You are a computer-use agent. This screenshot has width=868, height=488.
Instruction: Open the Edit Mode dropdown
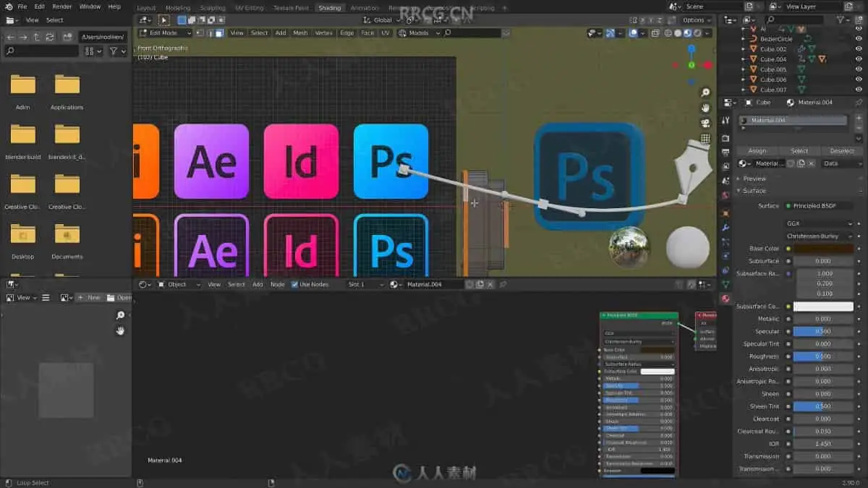(x=165, y=33)
